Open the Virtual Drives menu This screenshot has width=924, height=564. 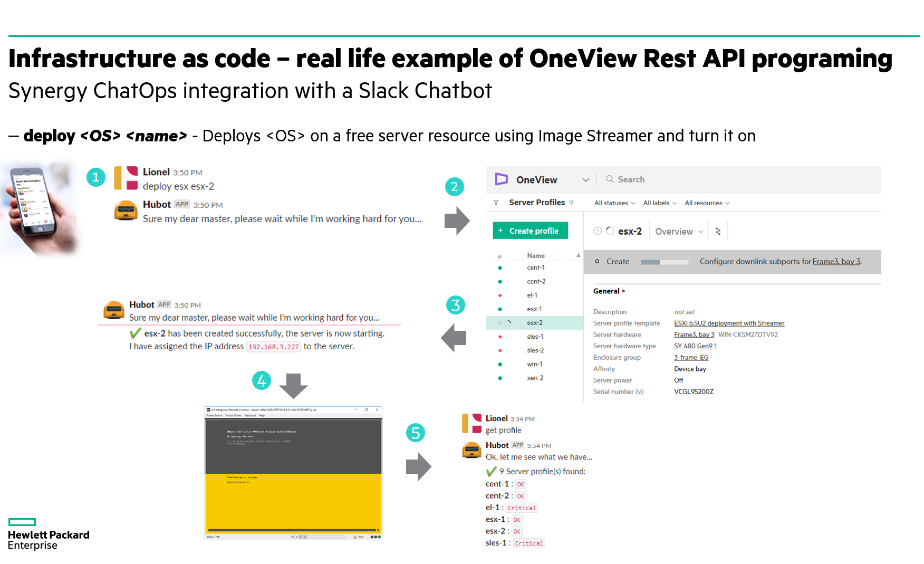click(x=233, y=415)
